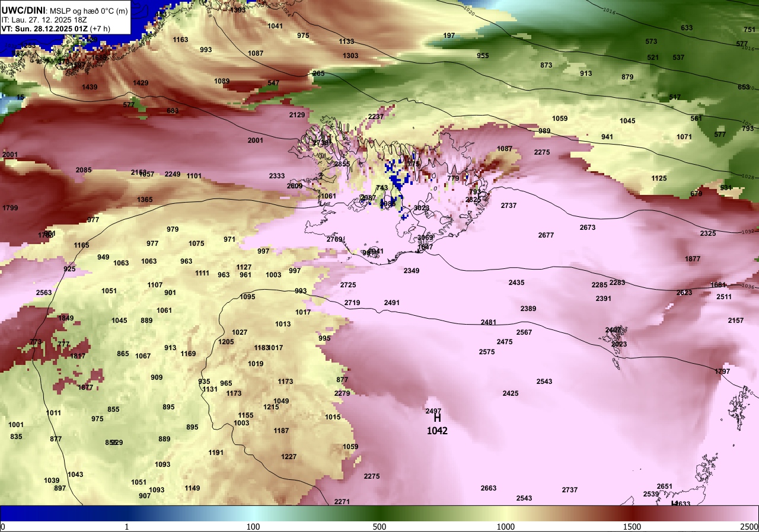
Task: Click the map value 2129
Action: 297,115
